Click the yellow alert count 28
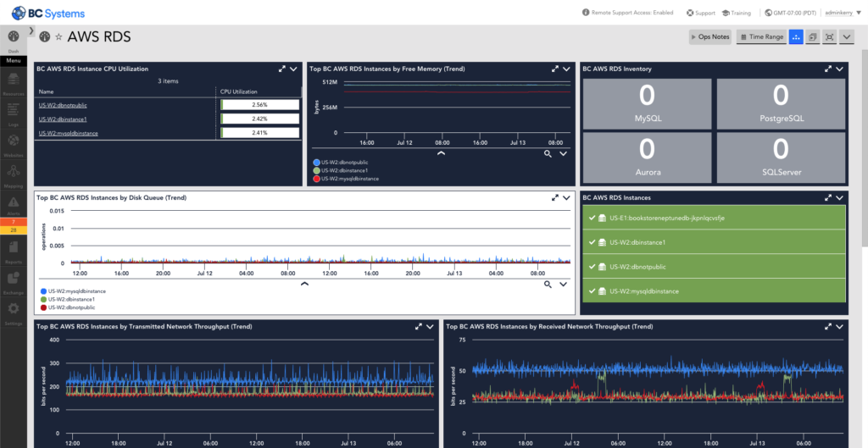Image resolution: width=868 pixels, height=448 pixels. pyautogui.click(x=14, y=230)
